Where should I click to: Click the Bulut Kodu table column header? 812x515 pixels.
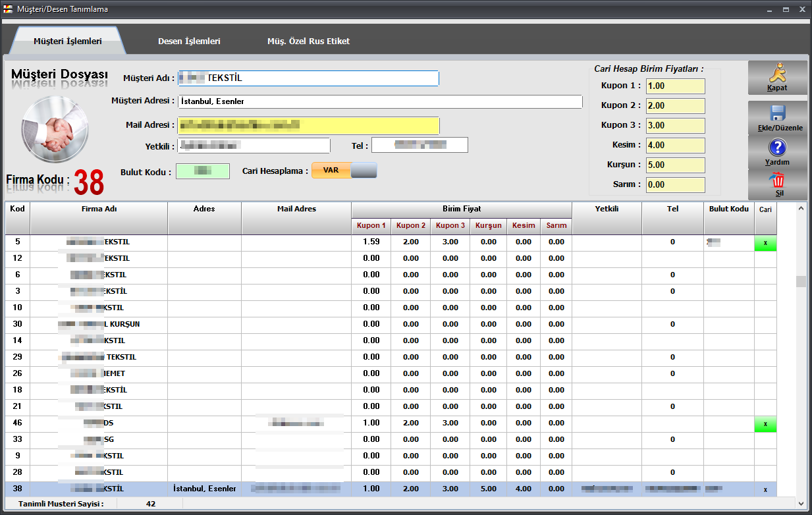729,218
